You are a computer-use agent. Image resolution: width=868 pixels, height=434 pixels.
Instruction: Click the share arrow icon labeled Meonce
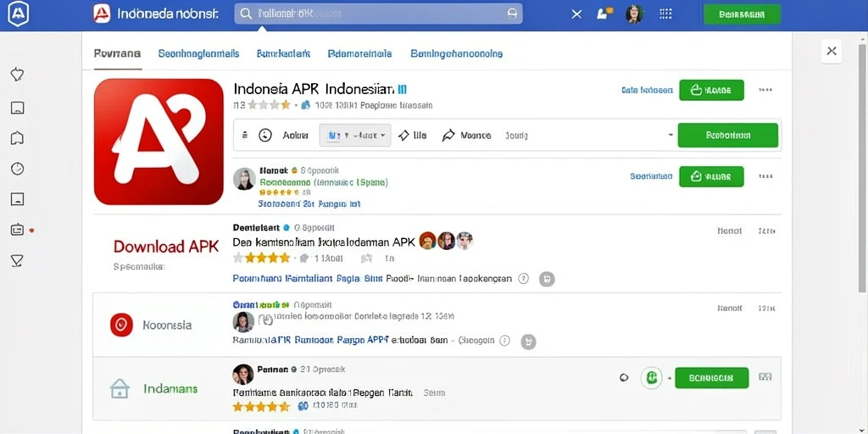click(x=448, y=135)
